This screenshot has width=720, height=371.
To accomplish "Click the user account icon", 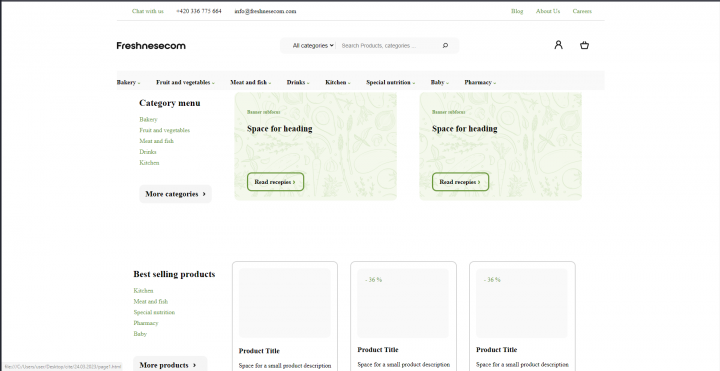I will click(x=558, y=45).
